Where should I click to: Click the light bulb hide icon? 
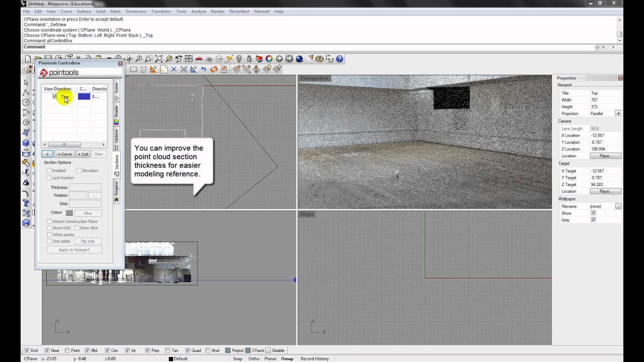239,59
